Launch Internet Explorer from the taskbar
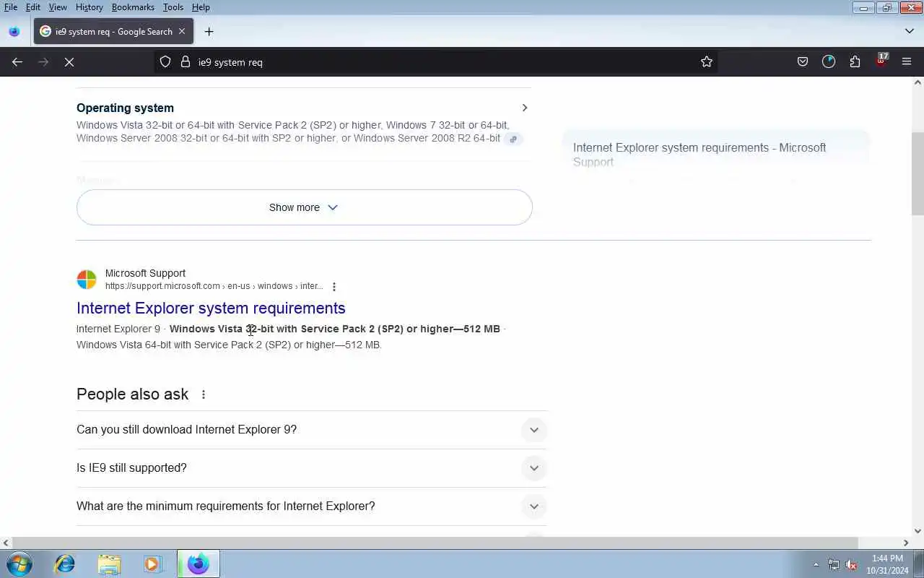924x578 pixels. [x=65, y=564]
